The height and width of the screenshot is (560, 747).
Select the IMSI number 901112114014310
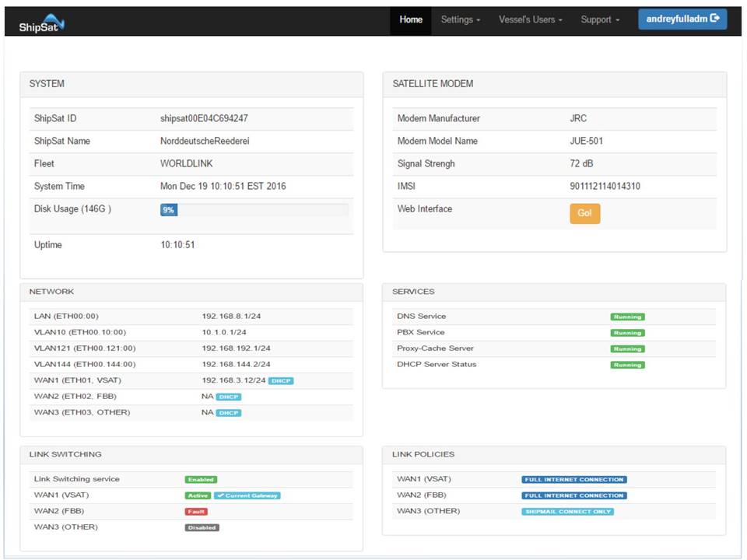[605, 186]
